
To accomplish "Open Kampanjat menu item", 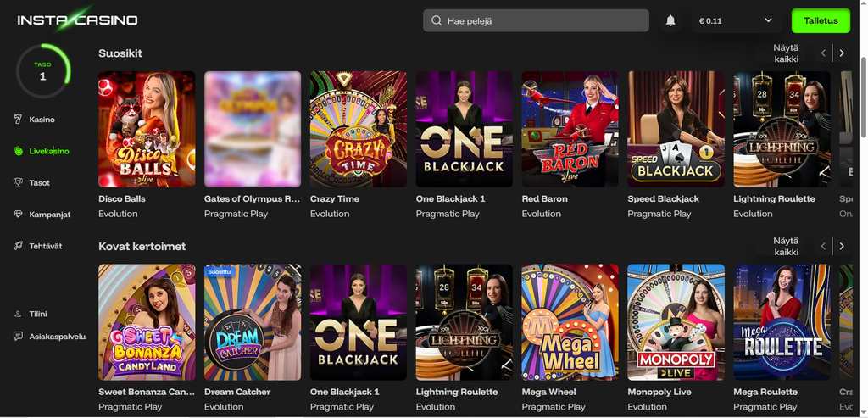I will tap(50, 215).
